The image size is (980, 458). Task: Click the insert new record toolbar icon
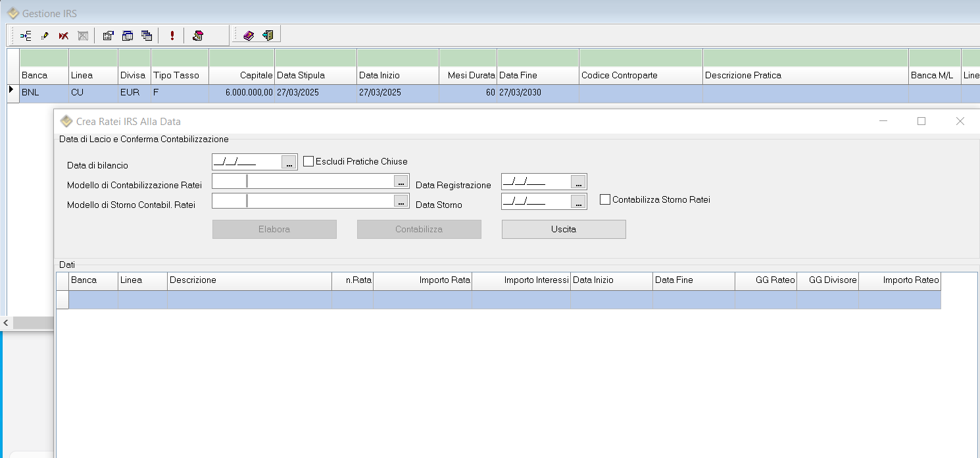[26, 36]
